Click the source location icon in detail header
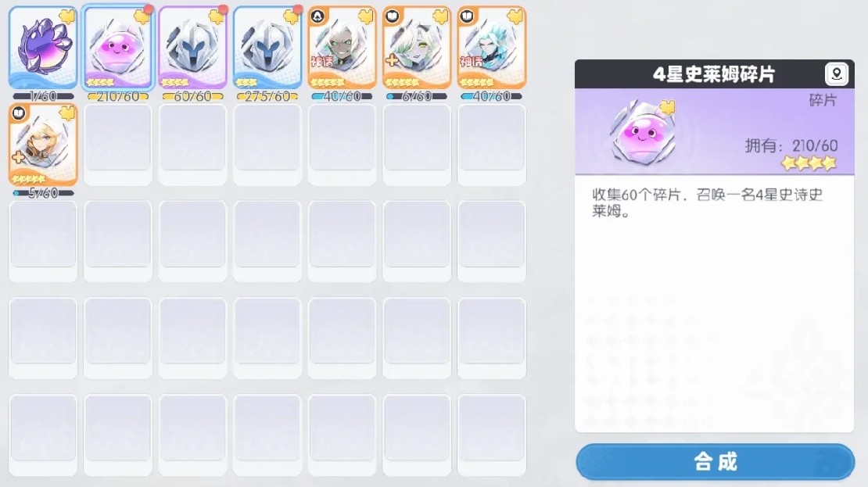The width and height of the screenshot is (868, 487). pos(837,73)
